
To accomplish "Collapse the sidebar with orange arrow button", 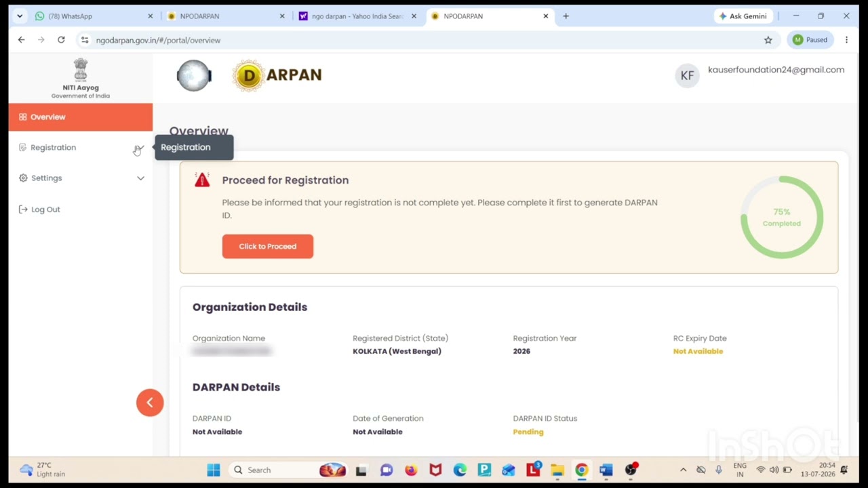I will (x=150, y=403).
